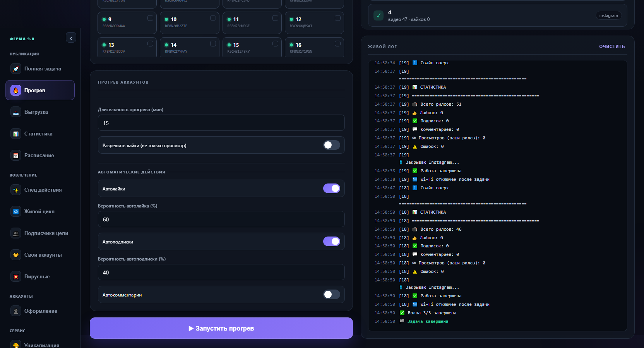Disable the Автоподписки switch
Viewport: 644px width, 348px height.
(x=332, y=242)
